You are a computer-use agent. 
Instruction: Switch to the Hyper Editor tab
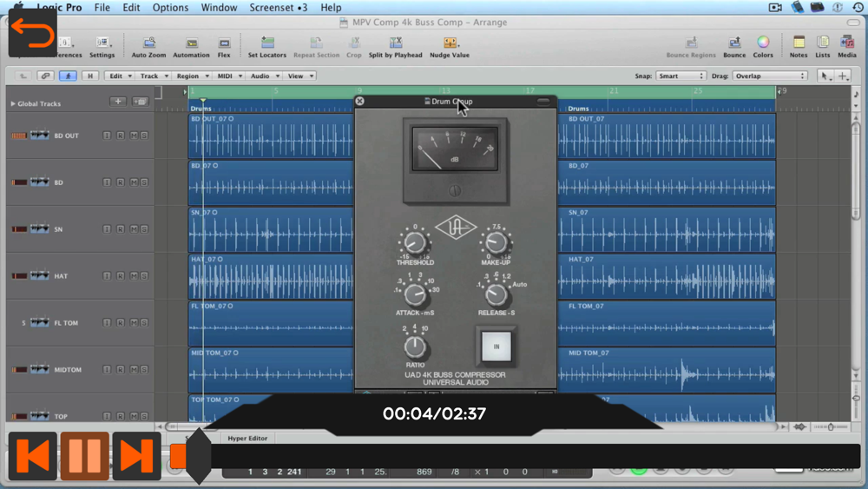coord(247,438)
